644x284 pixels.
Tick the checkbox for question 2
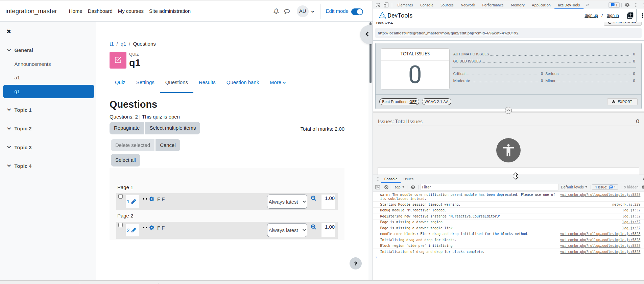[120, 225]
